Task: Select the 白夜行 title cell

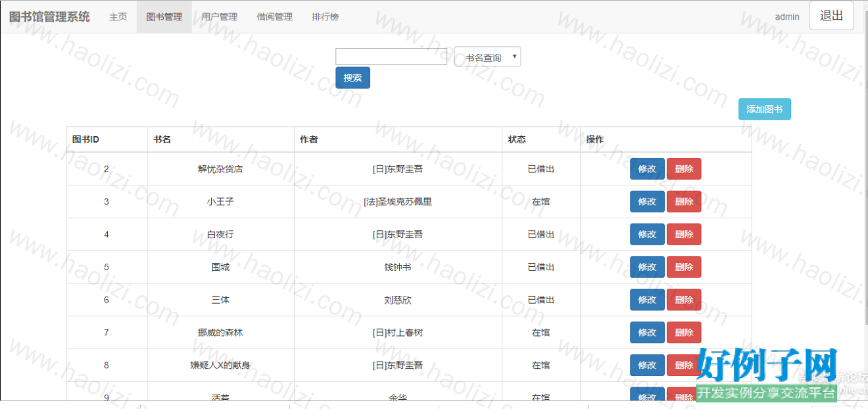Action: pyautogui.click(x=220, y=234)
